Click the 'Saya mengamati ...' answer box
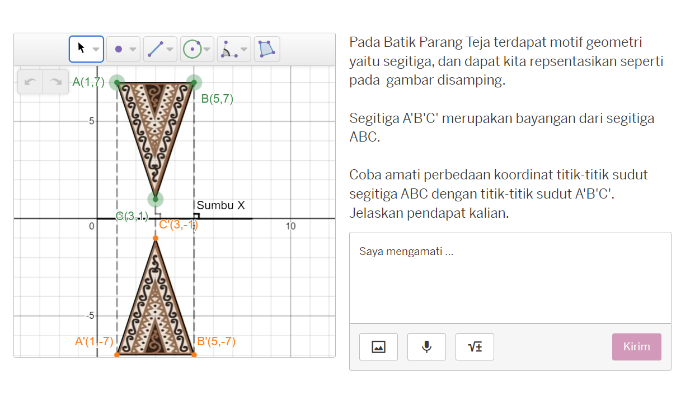This screenshot has width=676, height=400. pos(510,278)
